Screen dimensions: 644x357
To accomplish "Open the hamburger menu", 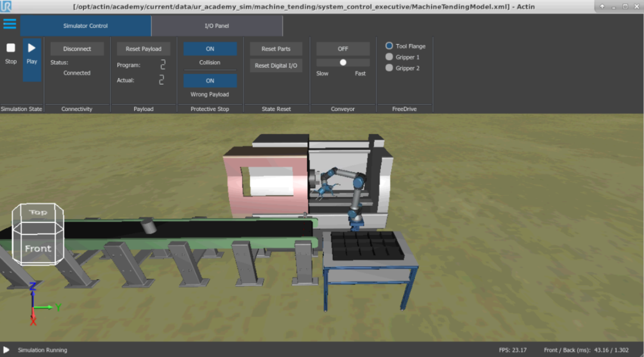I will click(10, 24).
